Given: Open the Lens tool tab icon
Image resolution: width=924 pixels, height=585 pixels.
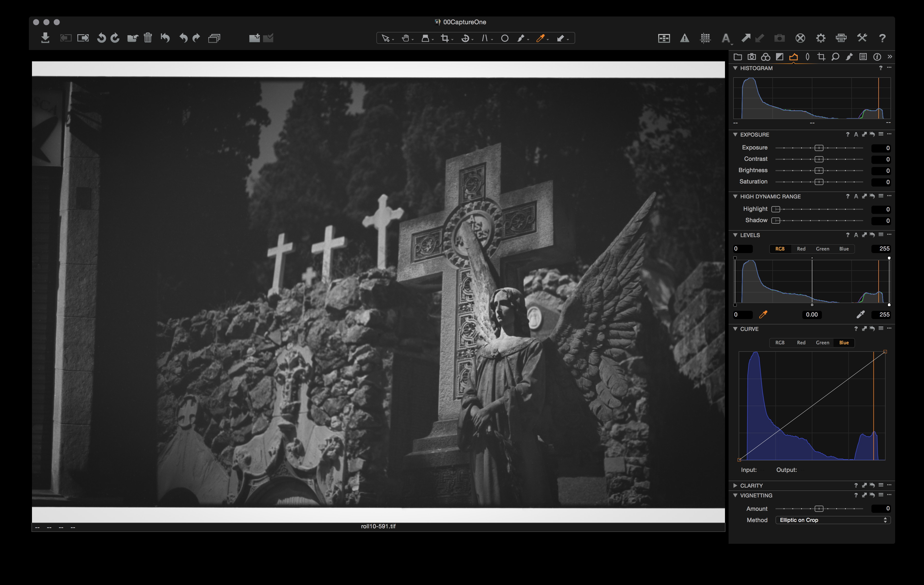Looking at the screenshot, I should click(807, 57).
